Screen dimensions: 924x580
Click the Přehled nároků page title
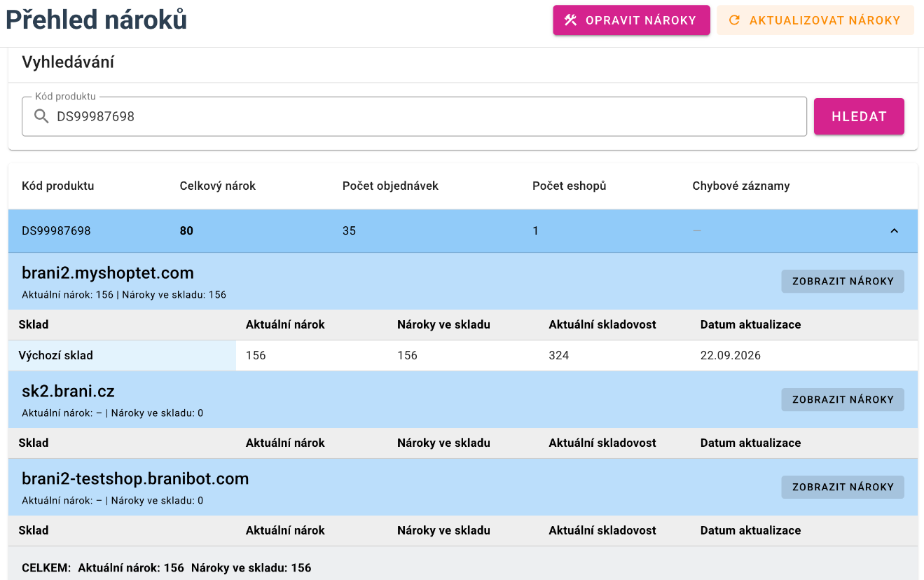coord(96,20)
